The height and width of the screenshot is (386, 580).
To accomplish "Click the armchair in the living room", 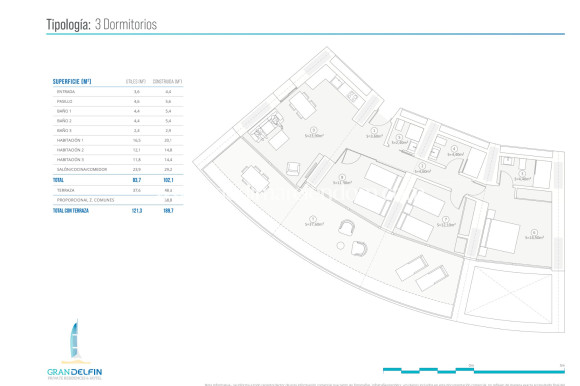I will pos(293,169).
